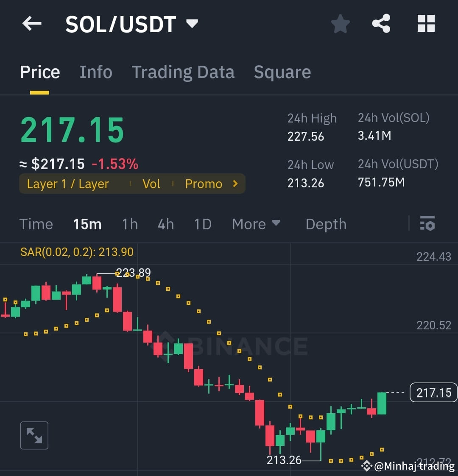The height and width of the screenshot is (476, 458).
Task: Open the grid layout icon top right
Action: tap(426, 24)
